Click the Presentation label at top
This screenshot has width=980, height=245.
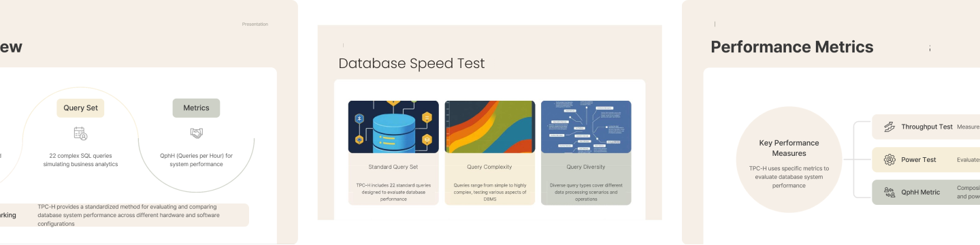255,24
